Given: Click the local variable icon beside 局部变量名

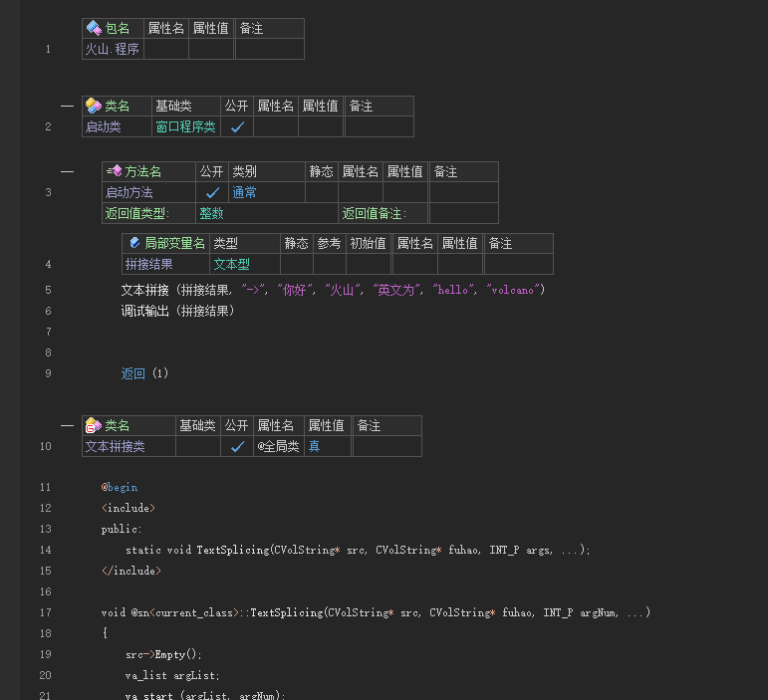Looking at the screenshot, I should [x=134, y=243].
